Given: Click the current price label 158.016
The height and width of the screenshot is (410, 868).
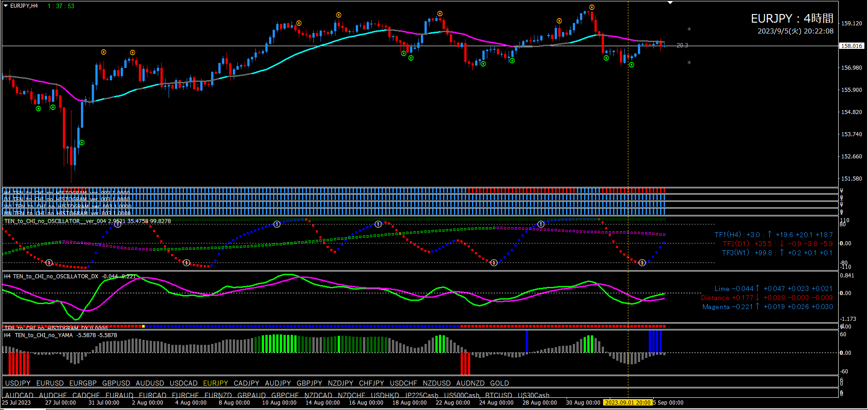Looking at the screenshot, I should pos(852,46).
